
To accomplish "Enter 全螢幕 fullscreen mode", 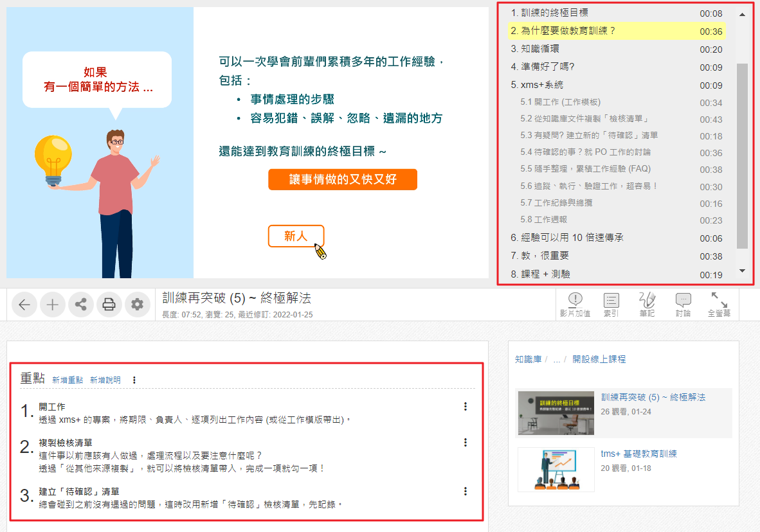I will pyautogui.click(x=718, y=305).
